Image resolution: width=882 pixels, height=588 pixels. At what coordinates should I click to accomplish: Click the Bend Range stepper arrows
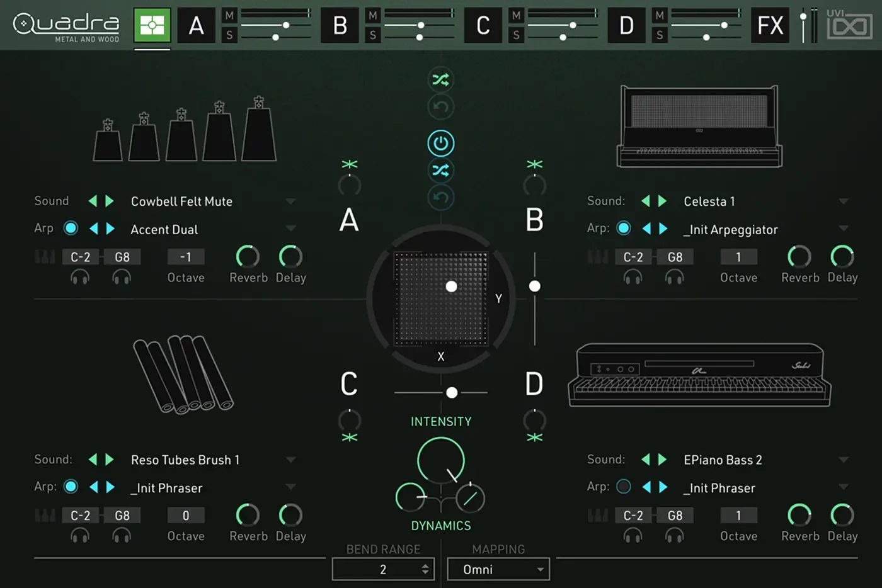(x=425, y=569)
